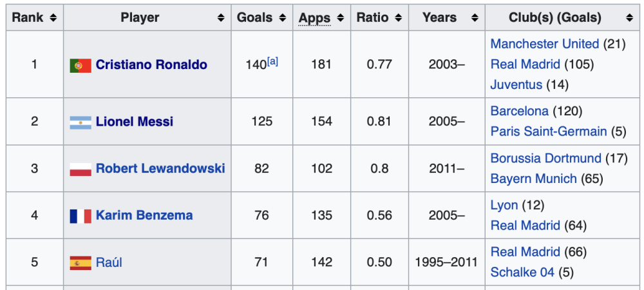Viewport: 644px width, 290px height.
Task: Sort by Ratio using sort arrows
Action: pos(398,17)
